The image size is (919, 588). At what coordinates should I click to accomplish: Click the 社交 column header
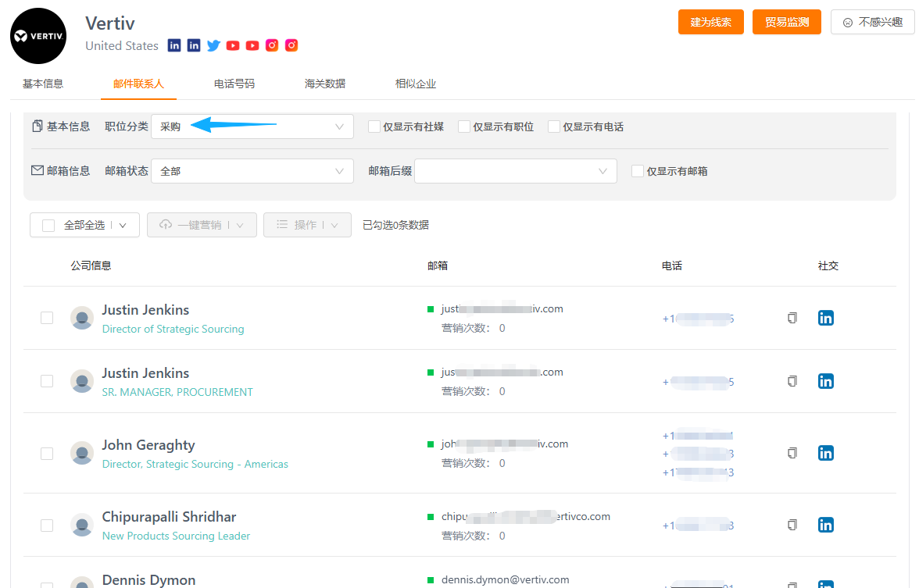coord(828,265)
